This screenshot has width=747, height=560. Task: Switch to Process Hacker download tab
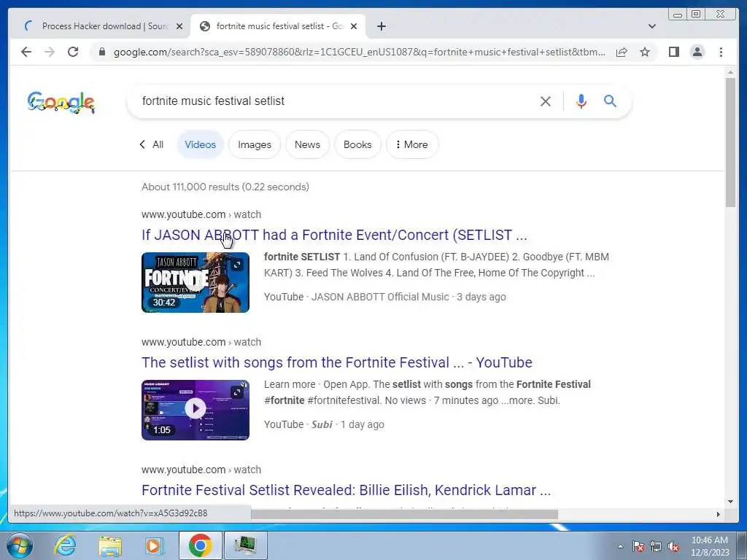click(x=101, y=26)
